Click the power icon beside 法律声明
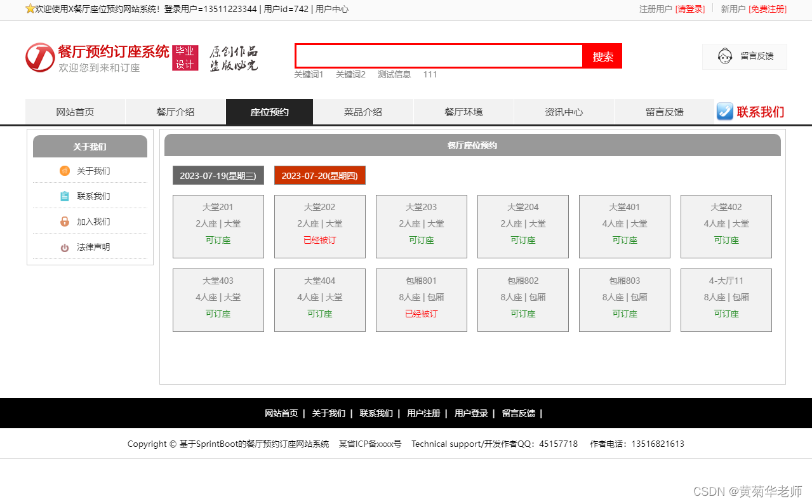812x504 pixels. pyautogui.click(x=63, y=246)
